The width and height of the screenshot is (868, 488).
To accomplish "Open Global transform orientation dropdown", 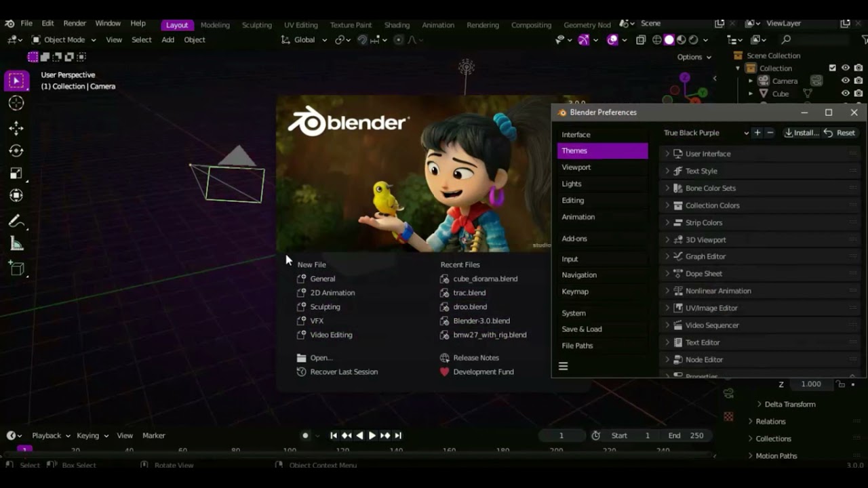I will [x=304, y=40].
